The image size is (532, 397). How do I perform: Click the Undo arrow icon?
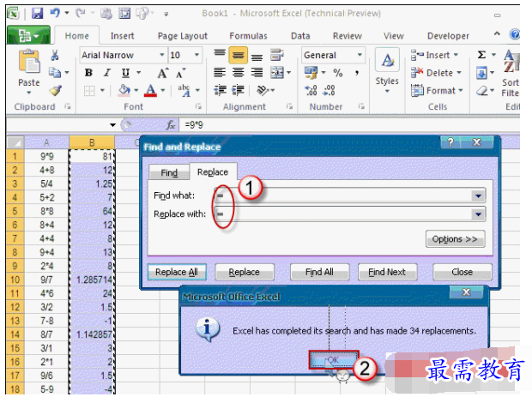55,13
